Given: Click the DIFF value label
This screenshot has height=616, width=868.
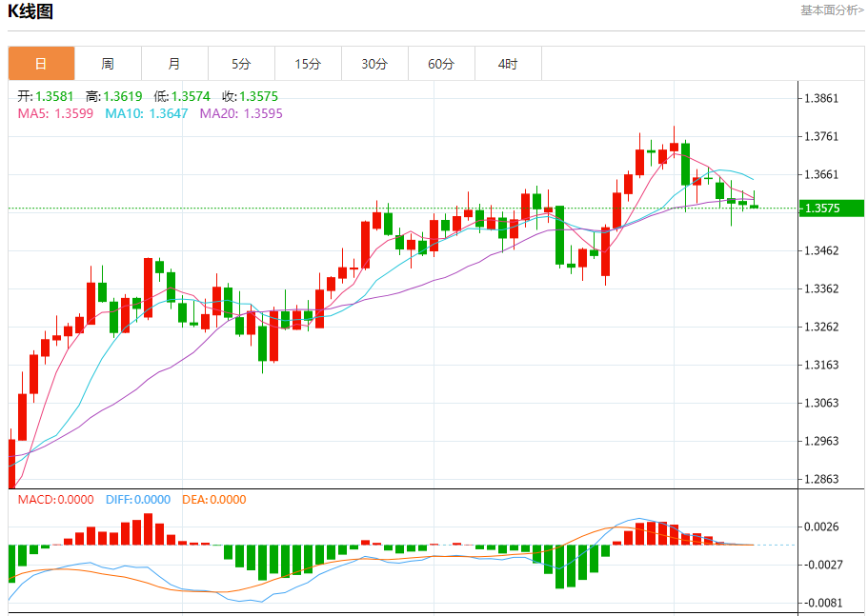Looking at the screenshot, I should tap(138, 500).
